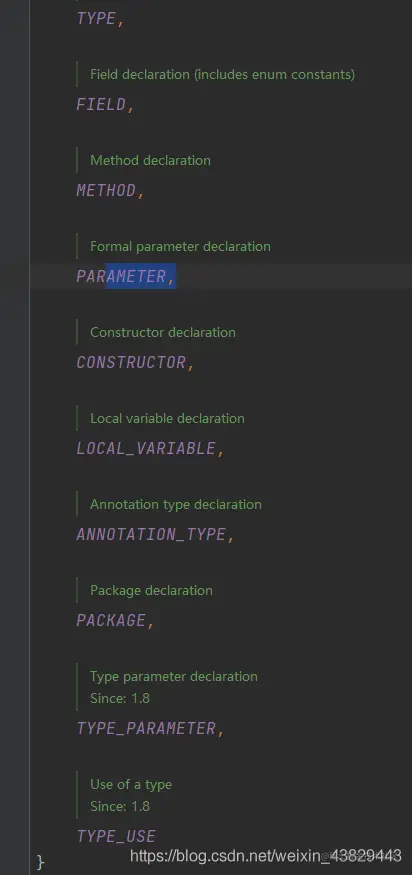
Task: Click the PACKAGE enum constant
Action: coord(111,620)
